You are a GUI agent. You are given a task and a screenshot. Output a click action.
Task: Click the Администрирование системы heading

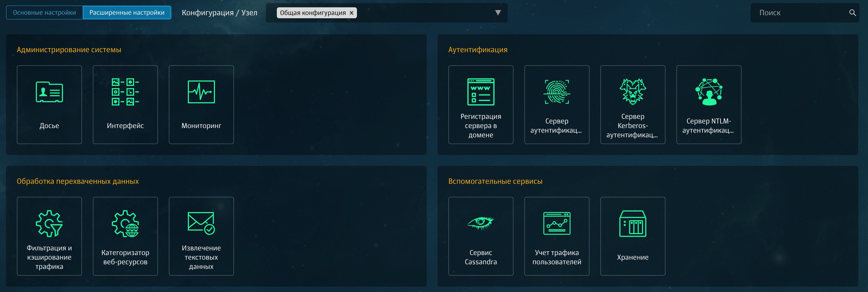[69, 50]
